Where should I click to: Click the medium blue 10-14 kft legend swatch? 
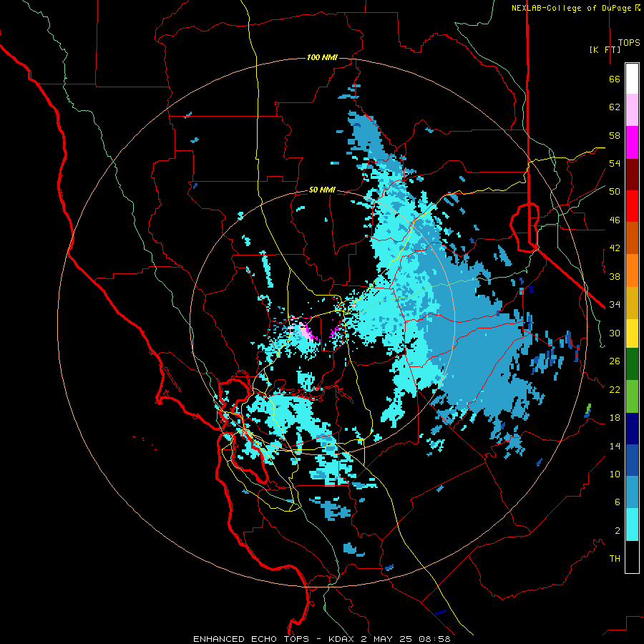click(632, 460)
